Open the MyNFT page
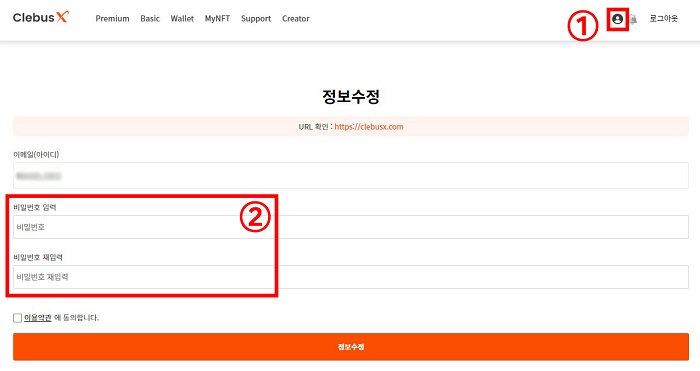700x371 pixels. [217, 18]
